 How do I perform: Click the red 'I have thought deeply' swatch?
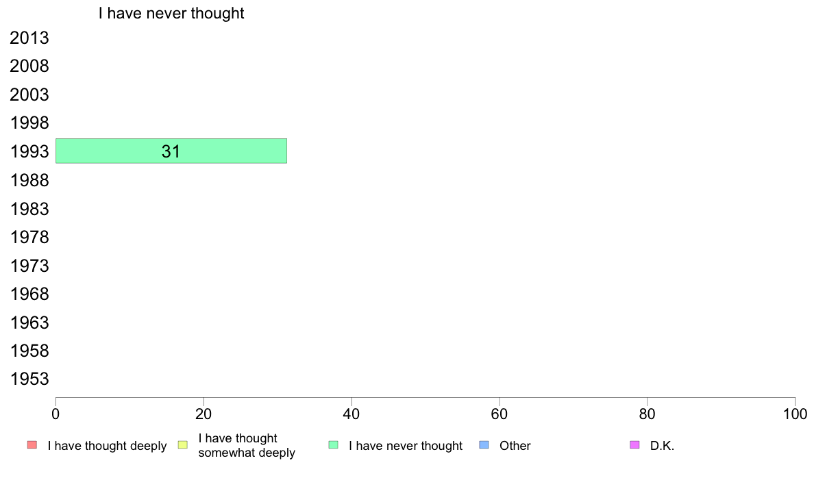coord(32,445)
